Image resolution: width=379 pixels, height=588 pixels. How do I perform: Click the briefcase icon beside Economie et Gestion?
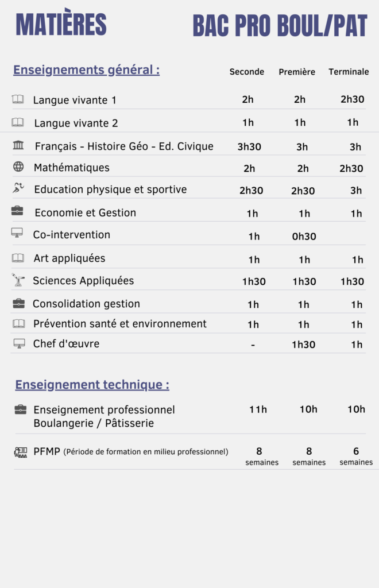click(18, 211)
